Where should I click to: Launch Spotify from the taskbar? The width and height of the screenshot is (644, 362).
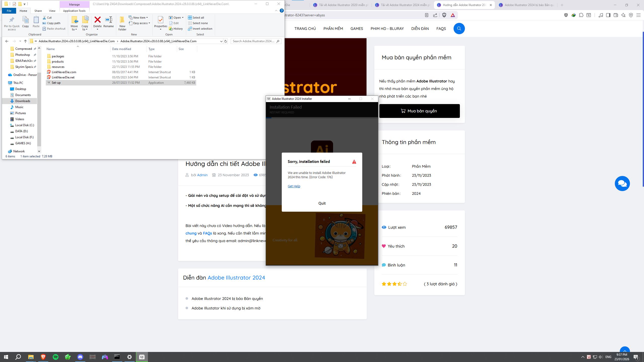click(x=56, y=357)
